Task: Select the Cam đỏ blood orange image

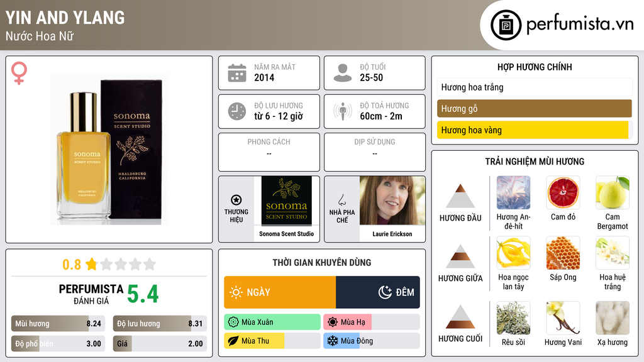Action: point(563,192)
